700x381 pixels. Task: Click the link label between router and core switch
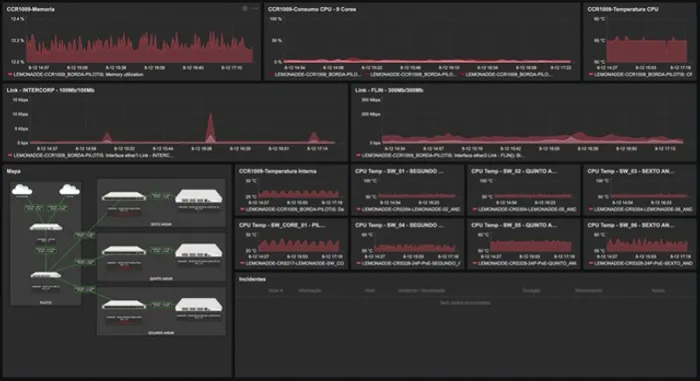pos(46,251)
